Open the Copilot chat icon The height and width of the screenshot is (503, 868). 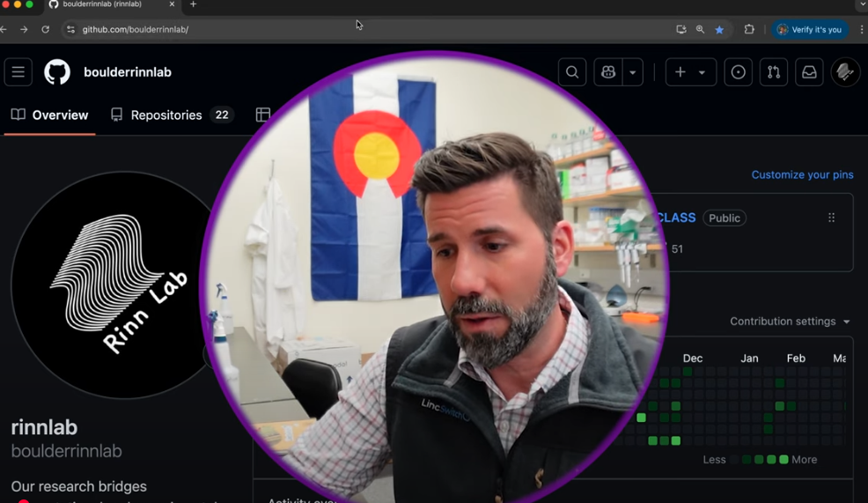tap(608, 72)
